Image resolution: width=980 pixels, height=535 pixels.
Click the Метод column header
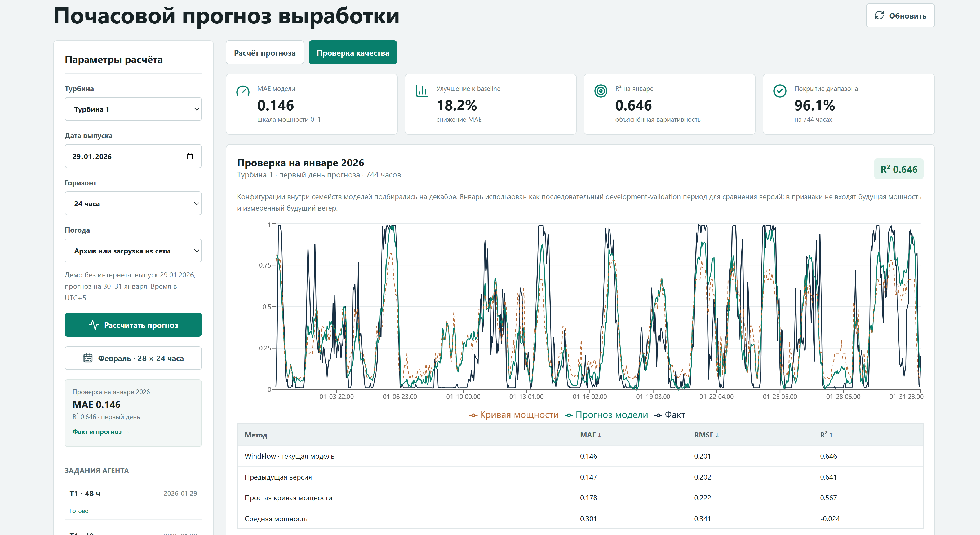[256, 435]
